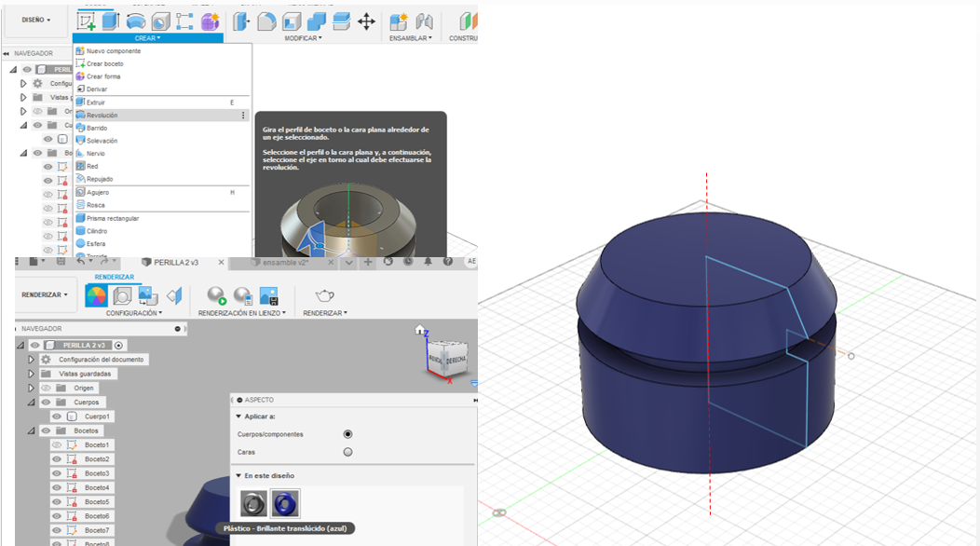Collapse the Aplicar a: section

pyautogui.click(x=238, y=416)
